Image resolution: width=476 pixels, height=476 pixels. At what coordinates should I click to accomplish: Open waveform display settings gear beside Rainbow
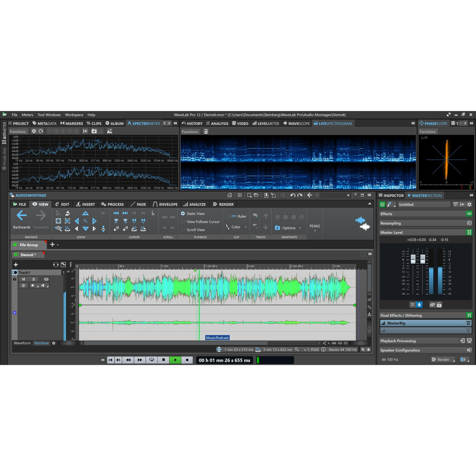pyautogui.click(x=54, y=343)
